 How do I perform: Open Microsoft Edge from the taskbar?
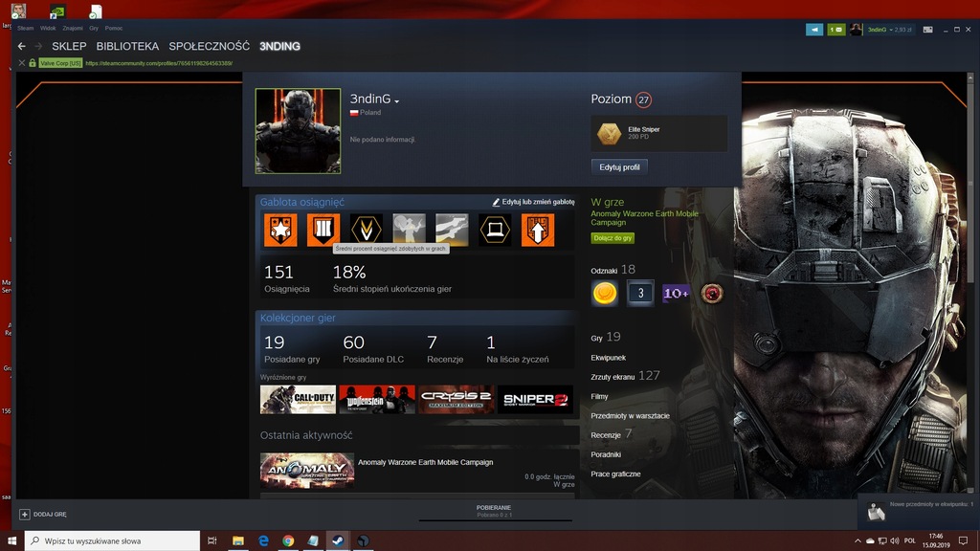click(x=263, y=540)
